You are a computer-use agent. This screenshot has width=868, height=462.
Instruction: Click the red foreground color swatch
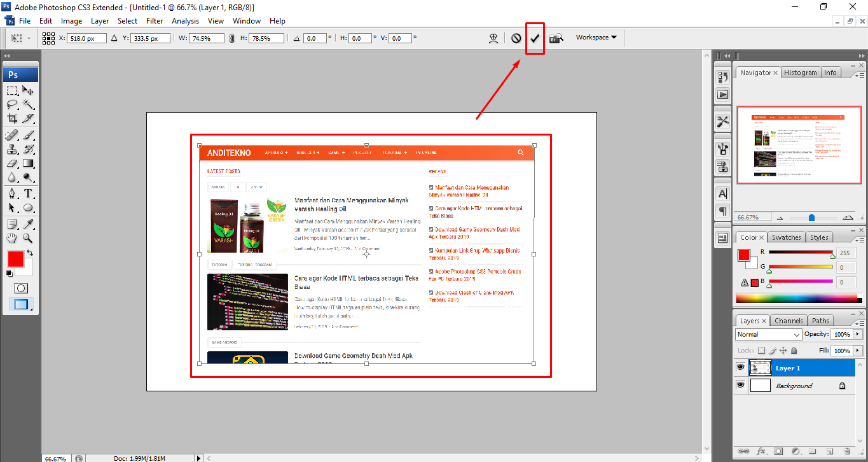pyautogui.click(x=15, y=259)
